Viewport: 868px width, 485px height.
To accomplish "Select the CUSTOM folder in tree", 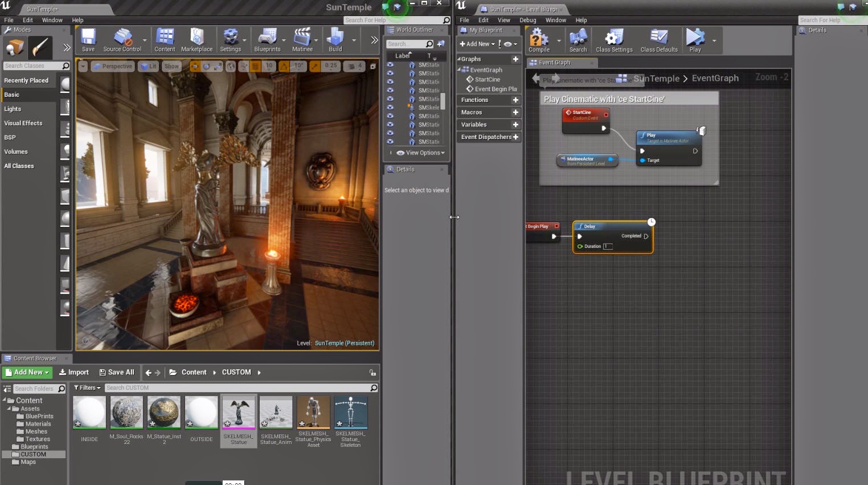I will tap(33, 454).
